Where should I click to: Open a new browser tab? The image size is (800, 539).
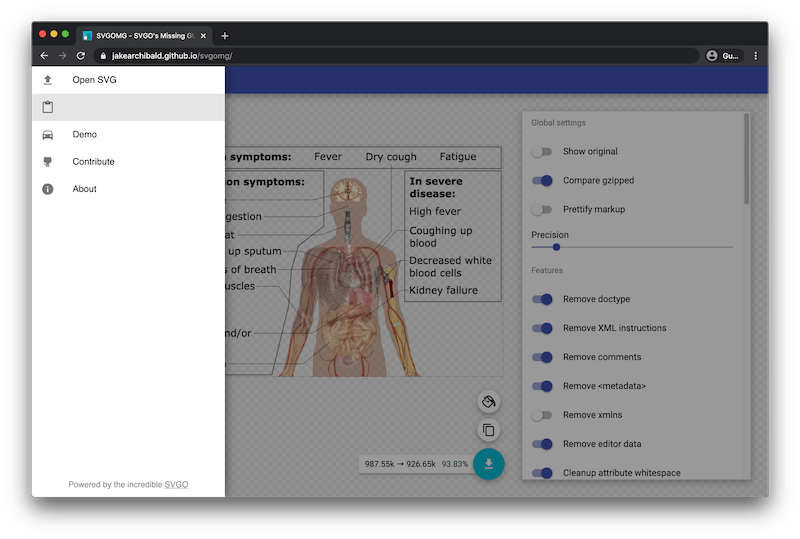[224, 36]
